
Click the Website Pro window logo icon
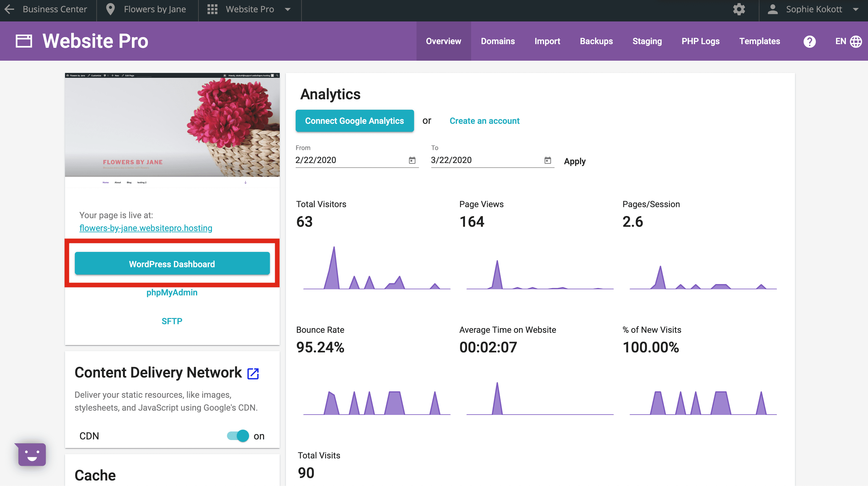24,41
